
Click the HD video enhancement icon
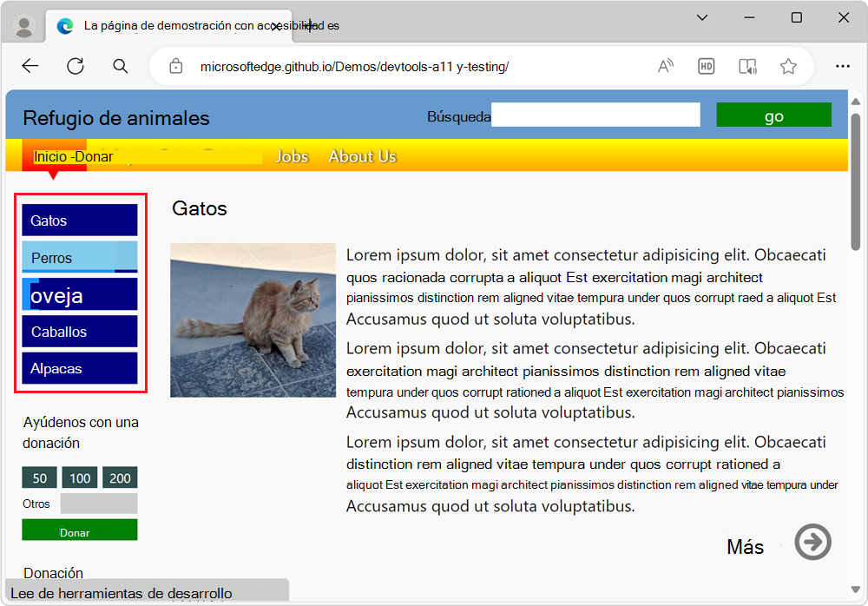pyautogui.click(x=707, y=66)
